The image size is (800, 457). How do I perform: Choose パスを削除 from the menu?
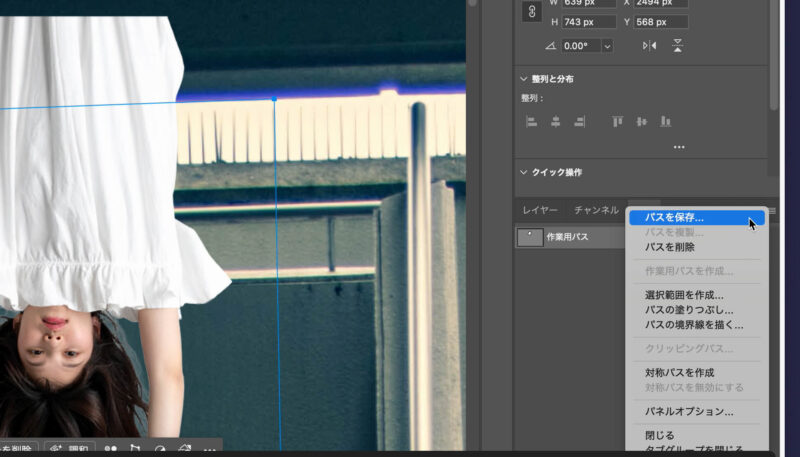pyautogui.click(x=669, y=247)
